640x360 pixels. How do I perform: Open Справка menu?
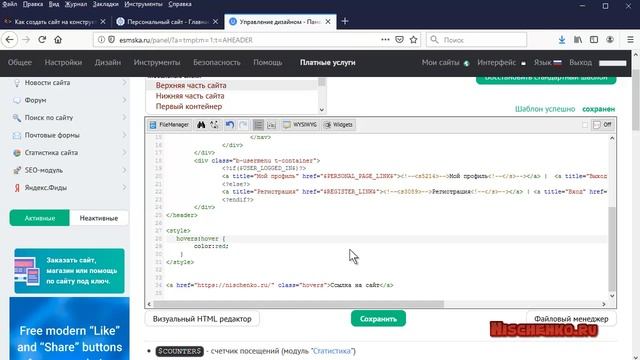click(x=180, y=4)
